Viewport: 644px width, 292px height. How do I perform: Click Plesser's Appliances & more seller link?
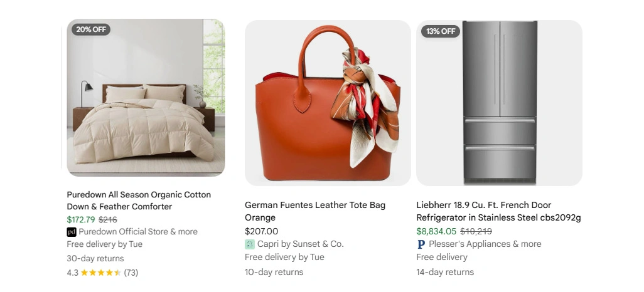click(x=485, y=244)
